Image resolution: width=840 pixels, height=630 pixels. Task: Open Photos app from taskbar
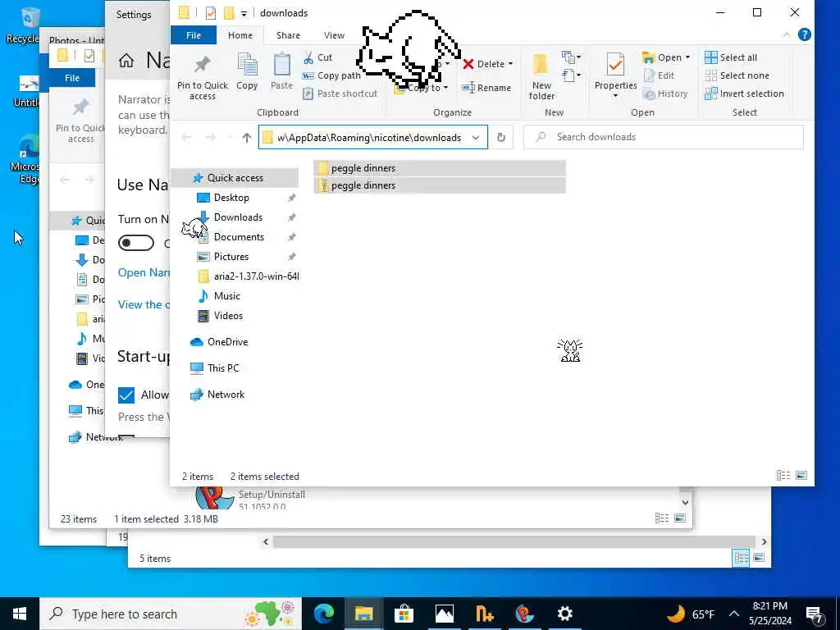(444, 614)
